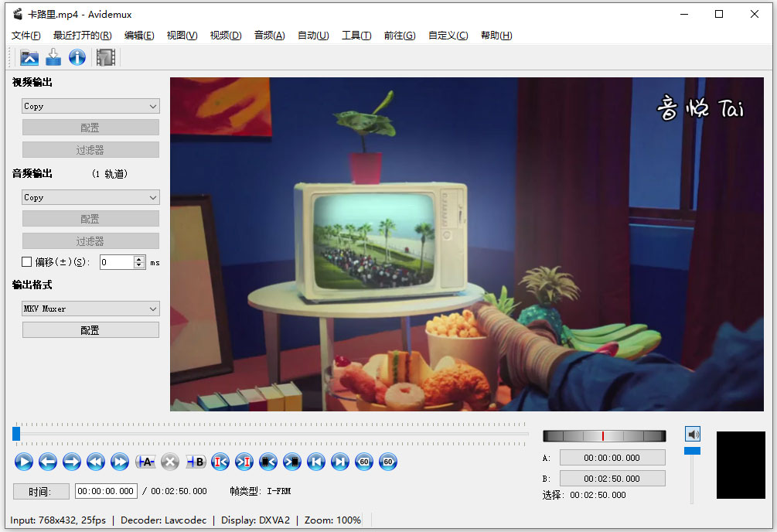This screenshot has height=532, width=777.
Task: Open a video file from the toolbar
Action: click(29, 57)
